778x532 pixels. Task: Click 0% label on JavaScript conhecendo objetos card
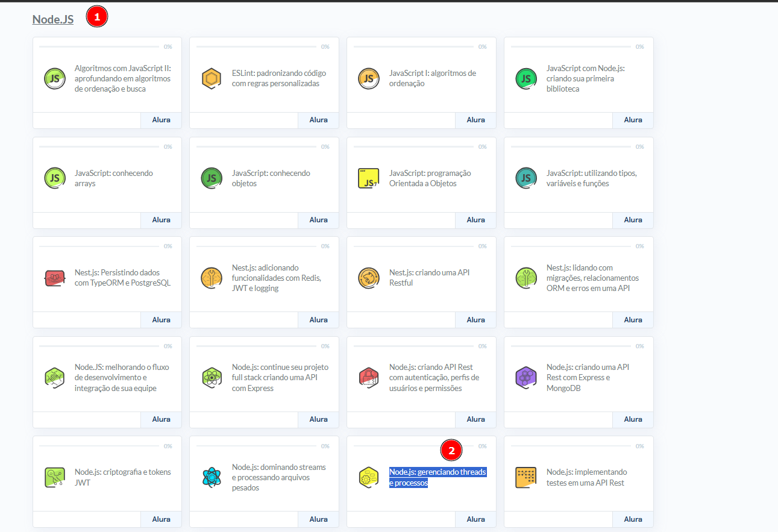point(325,146)
